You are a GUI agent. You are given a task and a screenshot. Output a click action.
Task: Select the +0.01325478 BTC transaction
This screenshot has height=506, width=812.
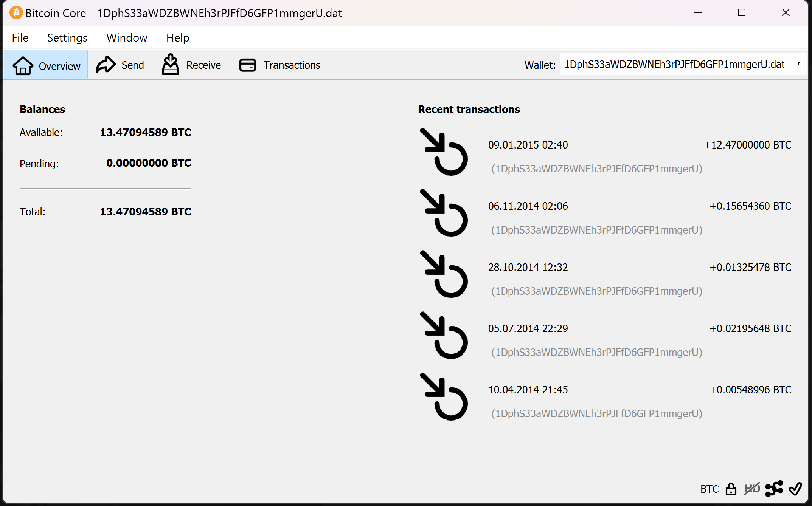pyautogui.click(x=750, y=267)
